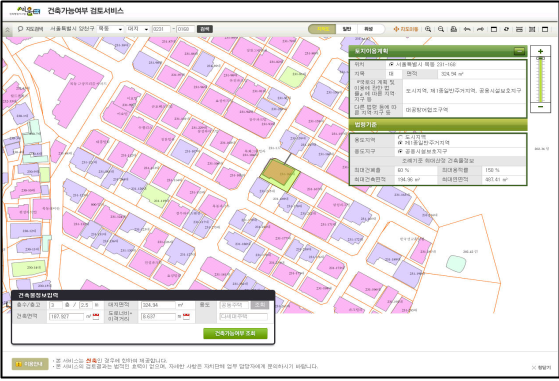The image size is (559, 381).
Task: Activate the 지도이동 map pan tool
Action: 406,29
